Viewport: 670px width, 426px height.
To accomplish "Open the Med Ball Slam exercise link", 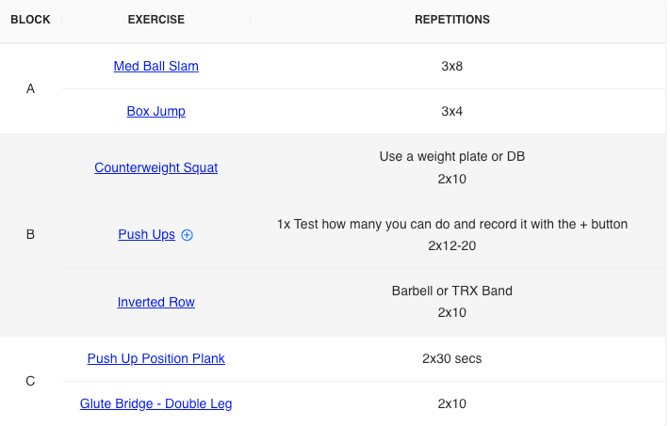I will [x=156, y=66].
